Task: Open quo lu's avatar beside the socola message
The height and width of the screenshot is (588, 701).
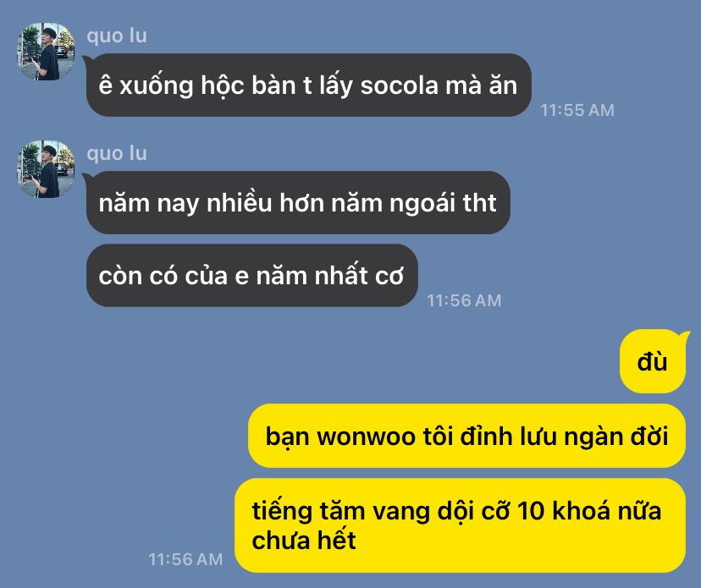Action: click(x=46, y=52)
